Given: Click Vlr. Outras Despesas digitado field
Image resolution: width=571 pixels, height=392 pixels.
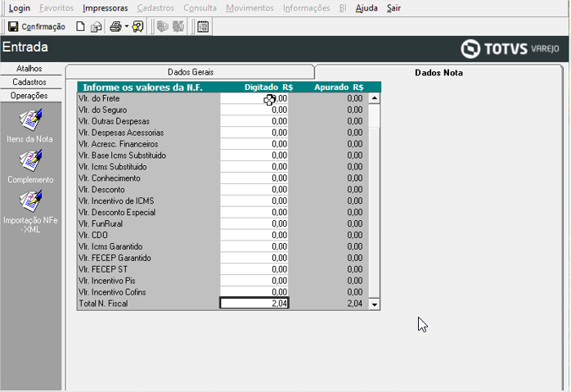Looking at the screenshot, I should coord(254,121).
